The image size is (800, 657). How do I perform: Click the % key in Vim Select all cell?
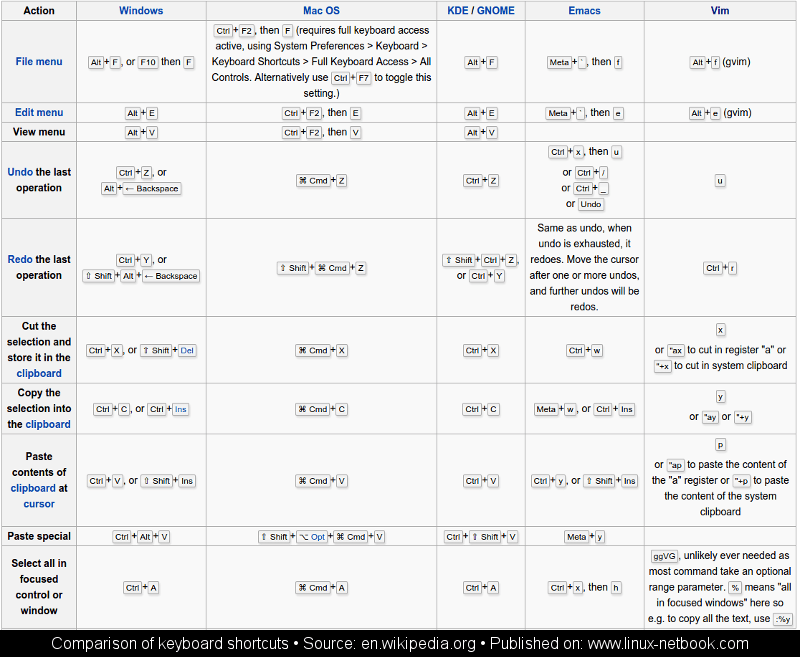(x=735, y=588)
